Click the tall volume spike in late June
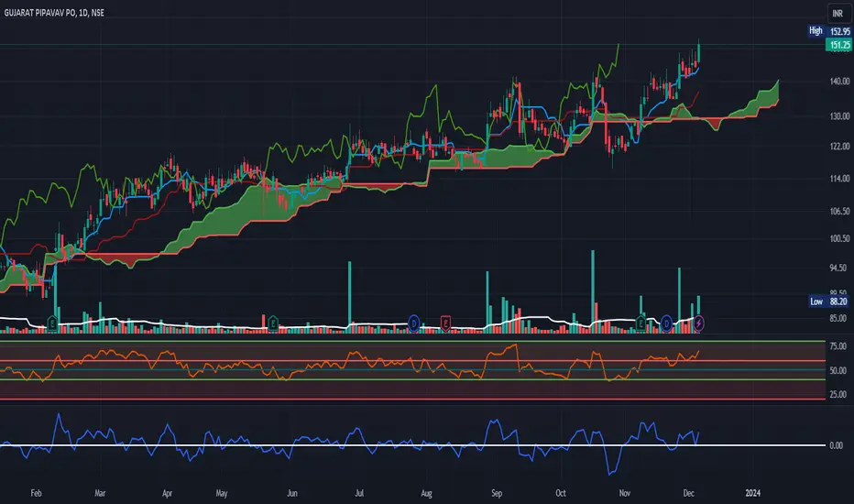The height and width of the screenshot is (504, 854). click(x=350, y=297)
